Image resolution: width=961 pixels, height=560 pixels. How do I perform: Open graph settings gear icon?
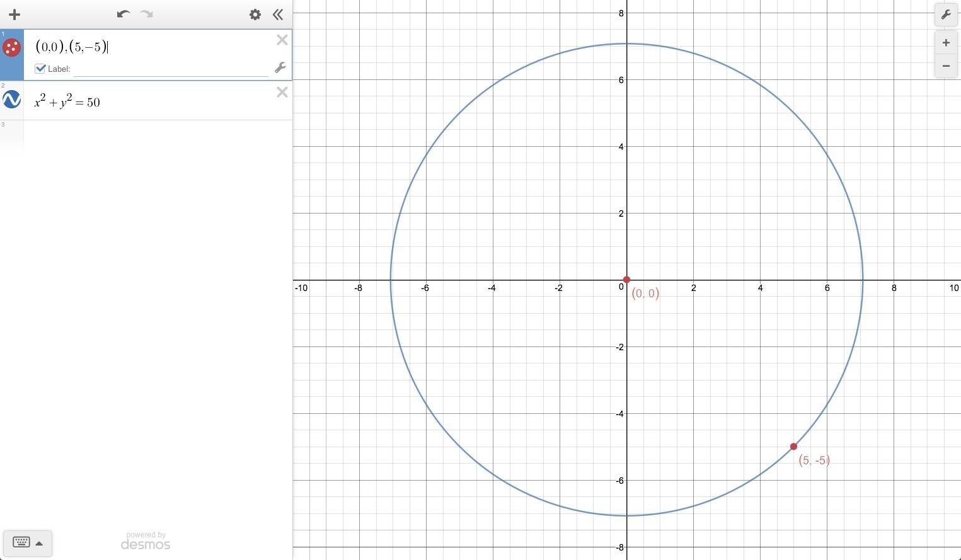[x=255, y=14]
